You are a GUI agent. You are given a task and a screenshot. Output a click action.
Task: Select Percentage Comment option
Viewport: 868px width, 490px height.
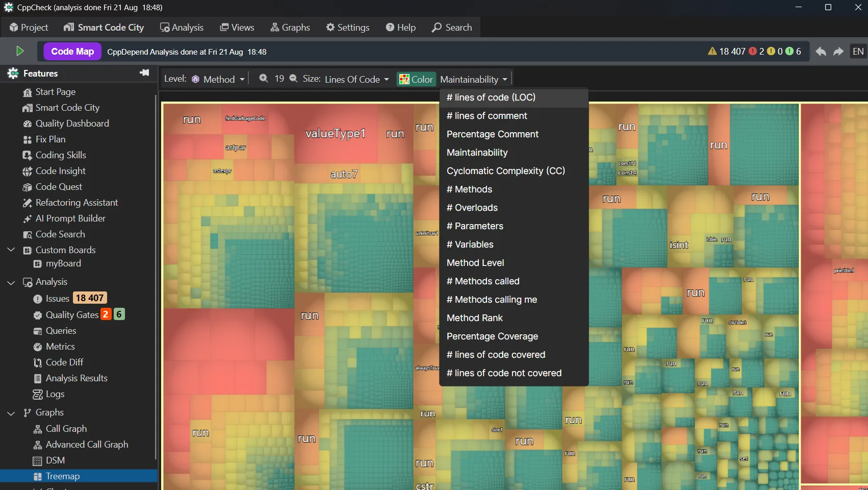514,134
